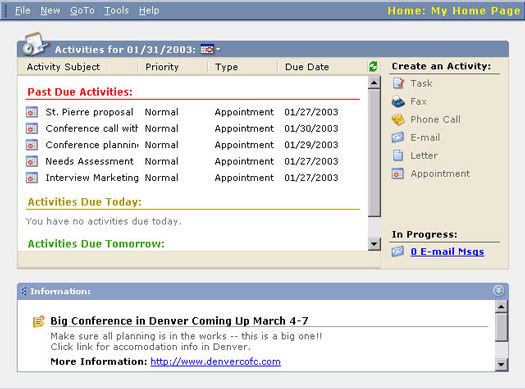This screenshot has width=525, height=389.
Task: Click the note icon beside Big Conference headline
Action: pos(39,321)
